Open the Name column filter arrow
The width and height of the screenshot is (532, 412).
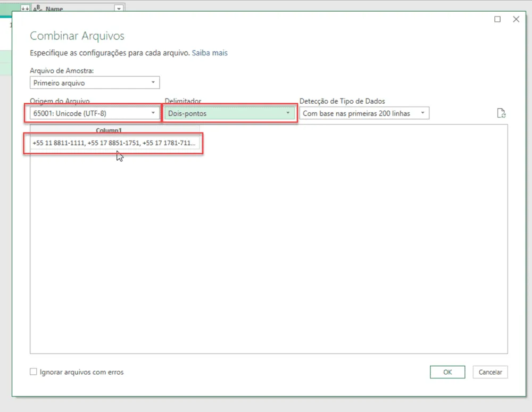(x=119, y=9)
